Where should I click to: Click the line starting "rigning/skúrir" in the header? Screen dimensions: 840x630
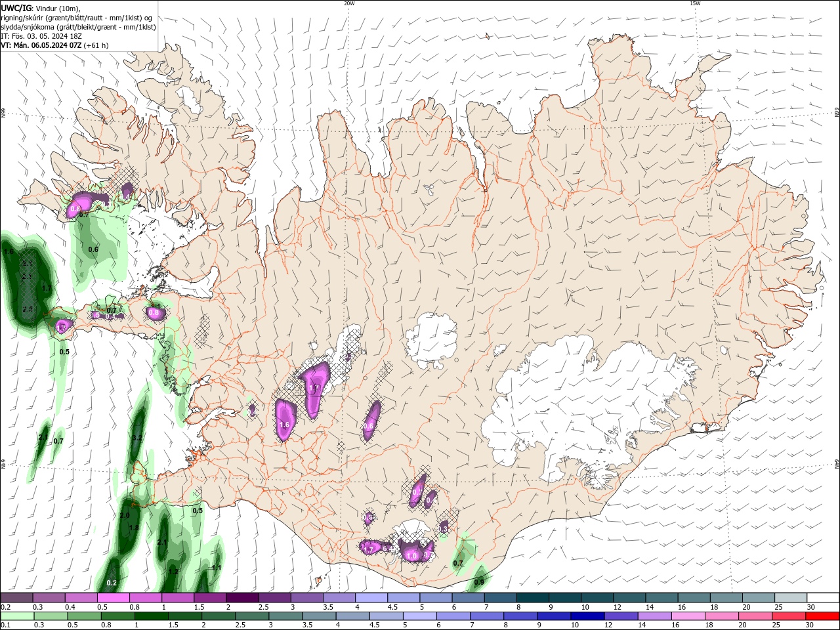coord(77,18)
